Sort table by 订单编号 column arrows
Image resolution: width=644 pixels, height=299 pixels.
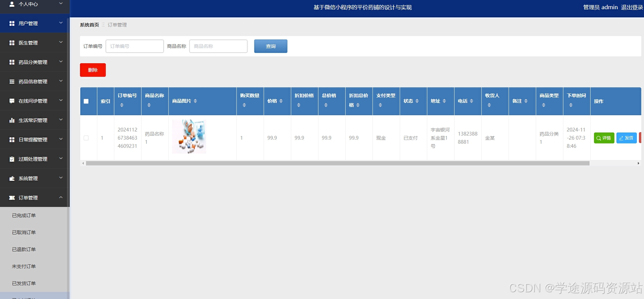click(122, 105)
